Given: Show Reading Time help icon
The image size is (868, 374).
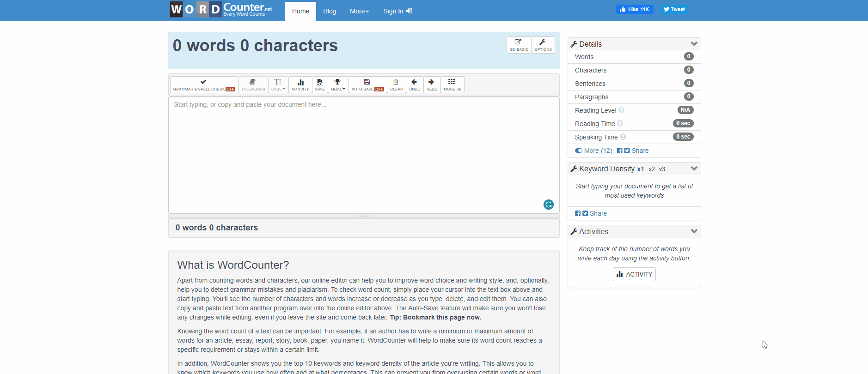Looking at the screenshot, I should click(x=620, y=123).
